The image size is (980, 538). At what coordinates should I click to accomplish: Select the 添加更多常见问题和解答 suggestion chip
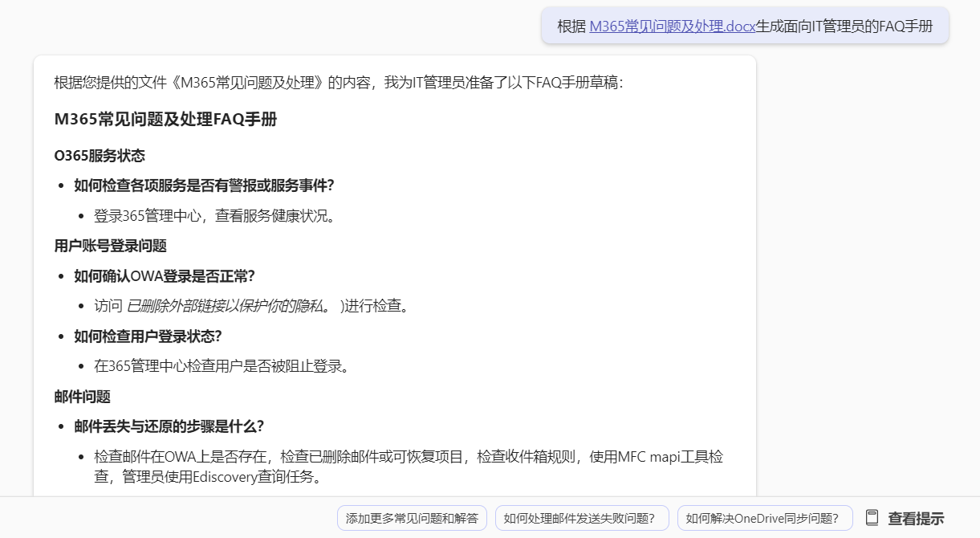[412, 519]
